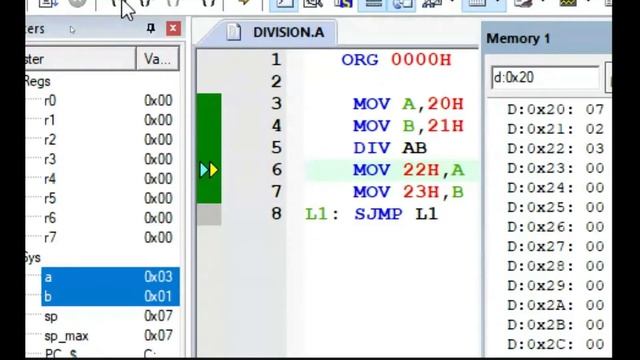
Task: Click memory value 02 at D:0x21
Action: tap(595, 129)
